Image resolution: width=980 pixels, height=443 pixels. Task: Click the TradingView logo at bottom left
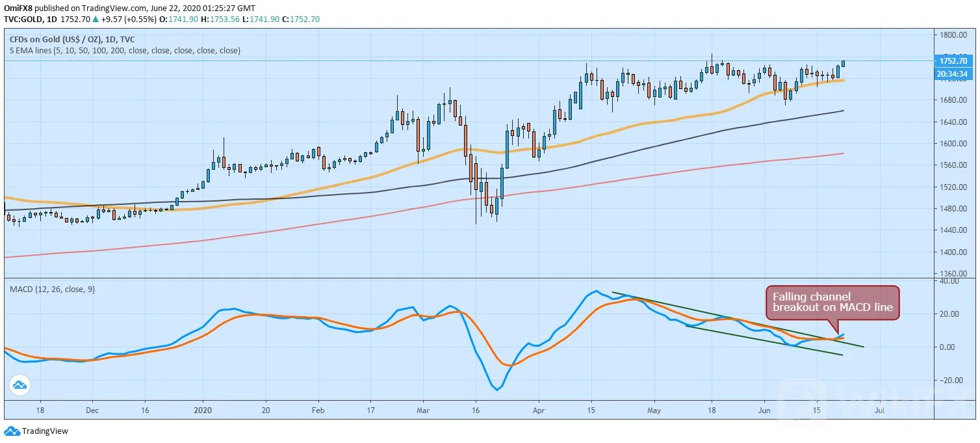pyautogui.click(x=36, y=431)
